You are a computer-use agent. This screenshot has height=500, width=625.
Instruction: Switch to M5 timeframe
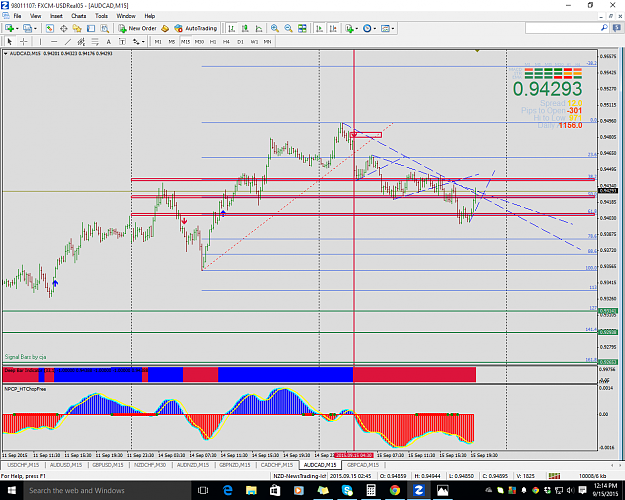172,41
